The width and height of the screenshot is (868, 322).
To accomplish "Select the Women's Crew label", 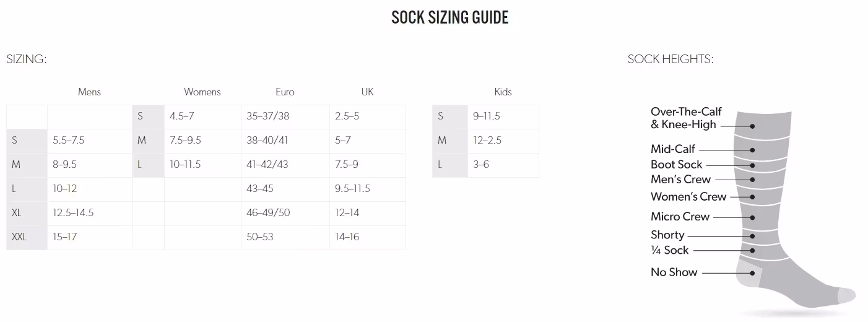I will tap(688, 197).
